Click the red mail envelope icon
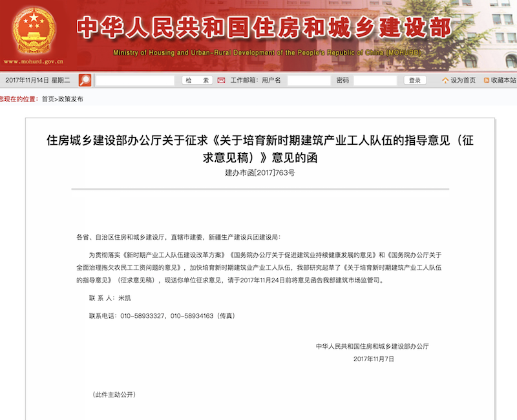Viewport: 517px width, 420px height. 221,80
